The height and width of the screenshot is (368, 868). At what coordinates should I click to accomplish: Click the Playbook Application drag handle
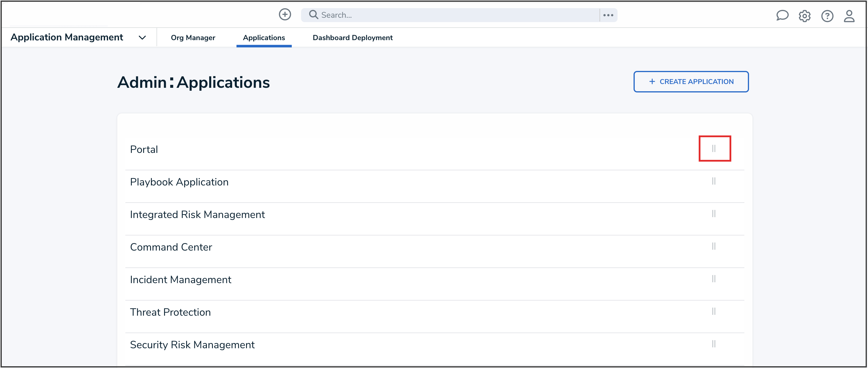click(x=714, y=181)
